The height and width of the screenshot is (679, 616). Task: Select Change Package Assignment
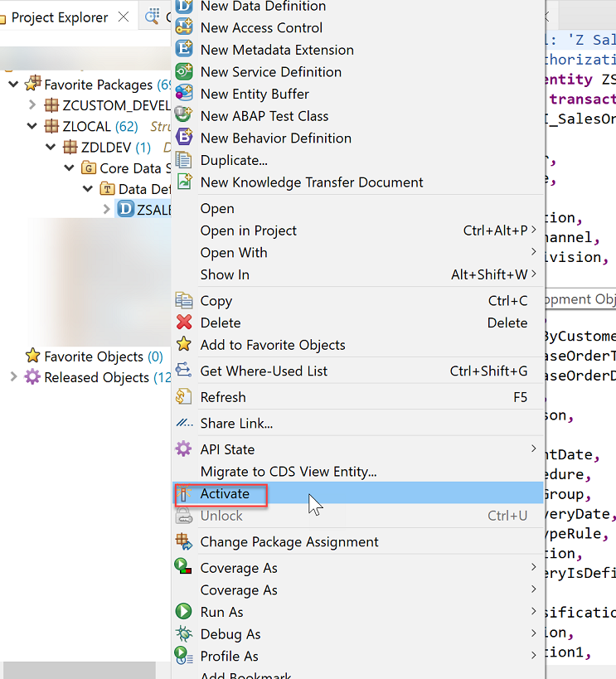point(358,541)
